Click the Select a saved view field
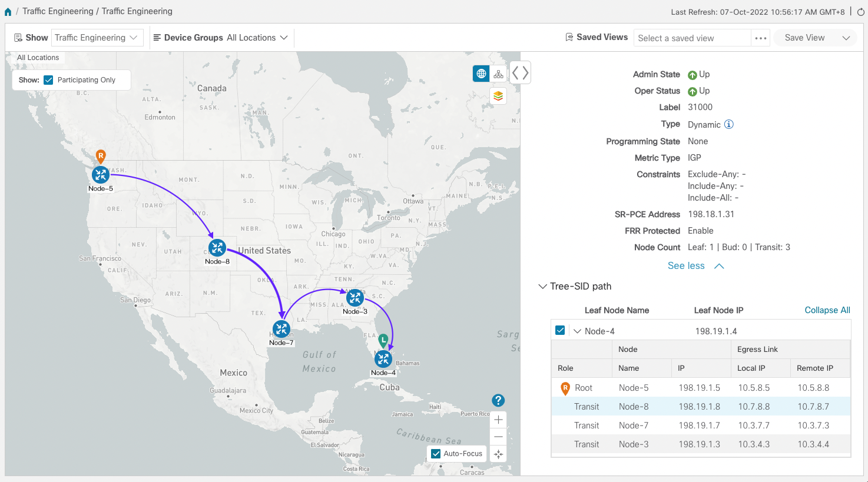Image resolution: width=868 pixels, height=482 pixels. 693,38
